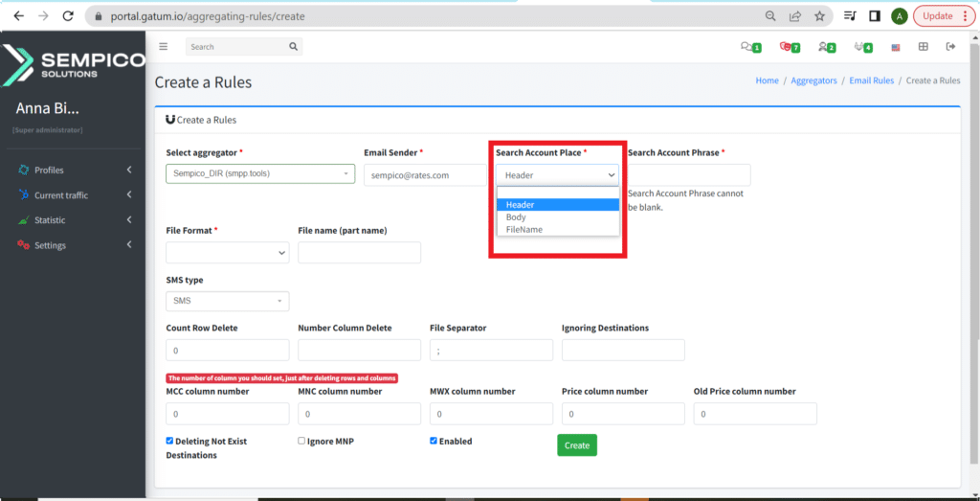Open the chat notifications icon with badge 1
This screenshot has height=501, width=980.
[x=750, y=47]
